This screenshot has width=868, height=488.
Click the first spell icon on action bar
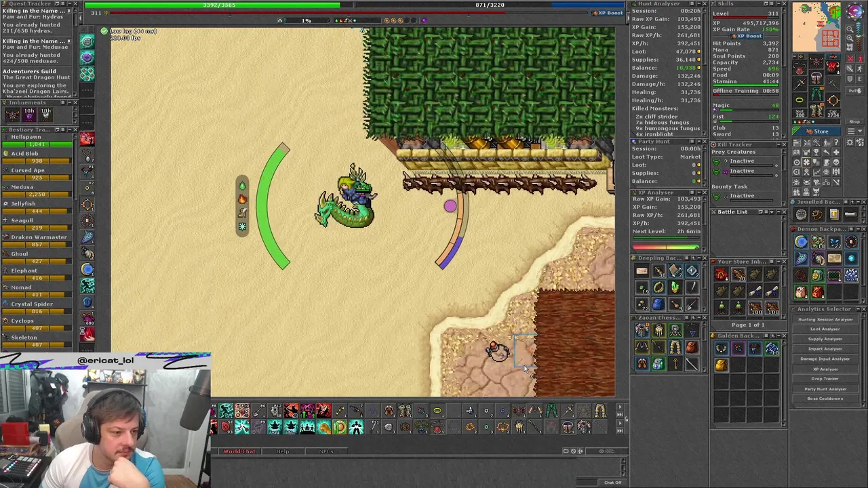[226, 411]
